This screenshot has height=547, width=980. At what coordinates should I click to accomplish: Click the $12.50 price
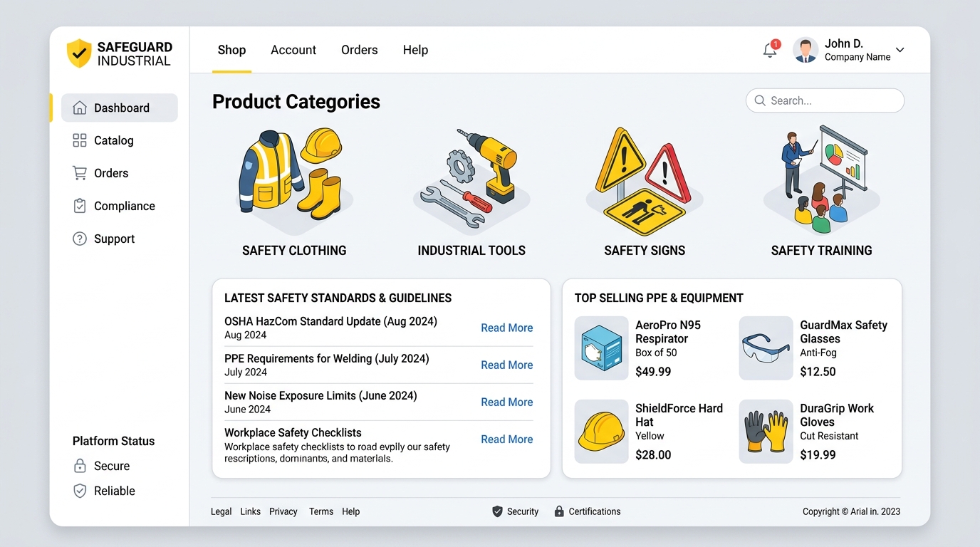(x=818, y=372)
